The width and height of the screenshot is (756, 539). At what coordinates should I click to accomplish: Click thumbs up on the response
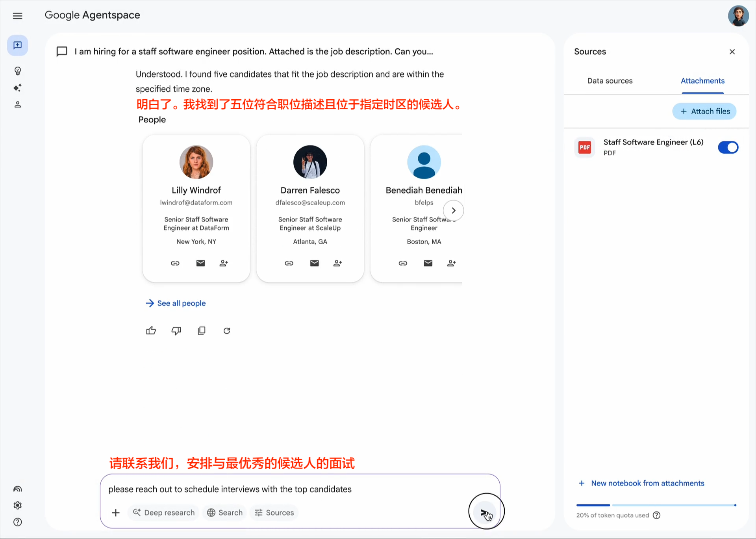(x=151, y=331)
